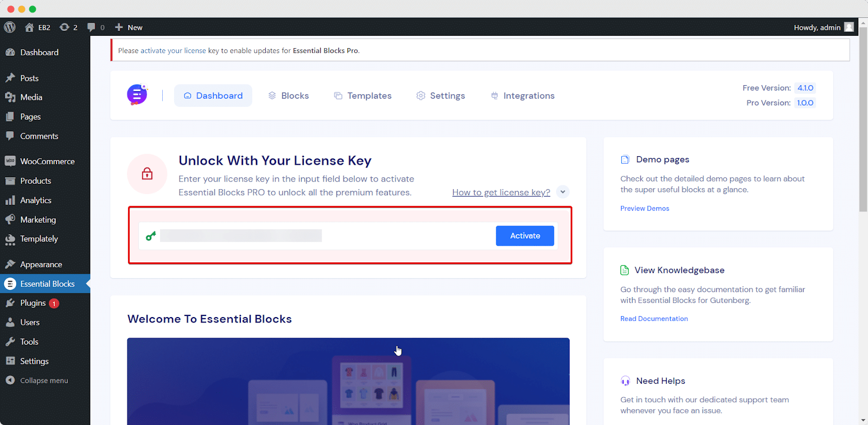Screen dimensions: 868x425
Task: Click the page vertical scrollbar
Action: pos(863,119)
